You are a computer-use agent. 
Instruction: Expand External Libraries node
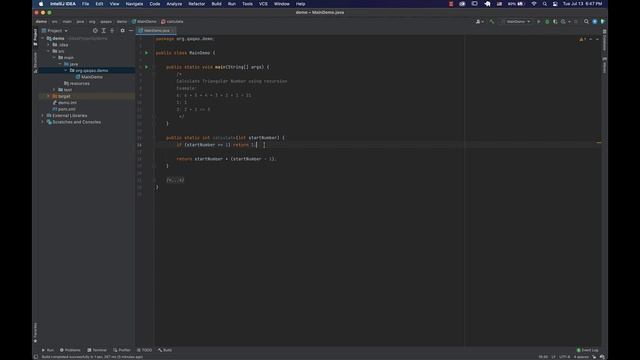point(43,116)
